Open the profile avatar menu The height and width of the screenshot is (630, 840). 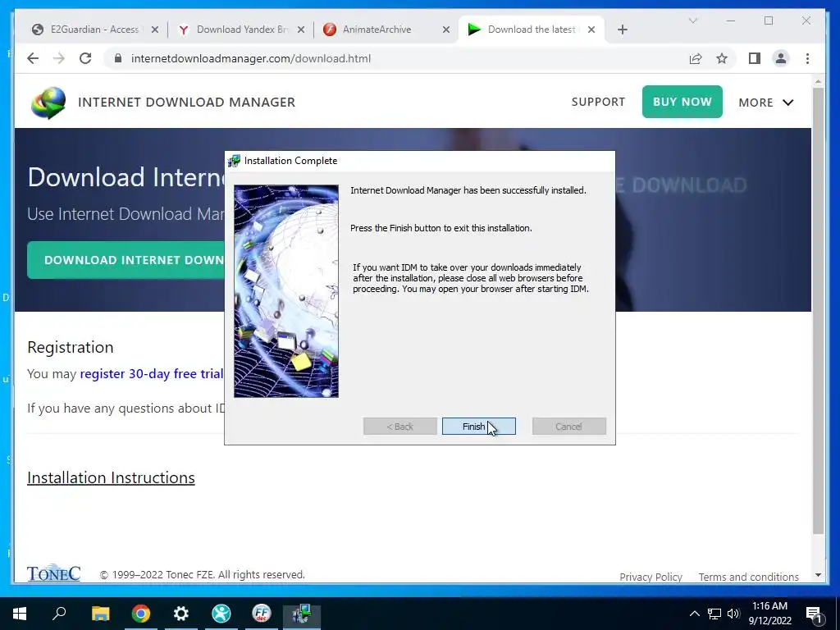pos(781,58)
